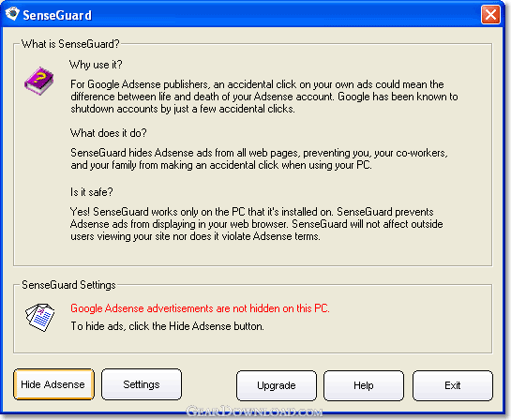The image size is (511, 420).
Task: Select the Upgrade button
Action: (277, 385)
